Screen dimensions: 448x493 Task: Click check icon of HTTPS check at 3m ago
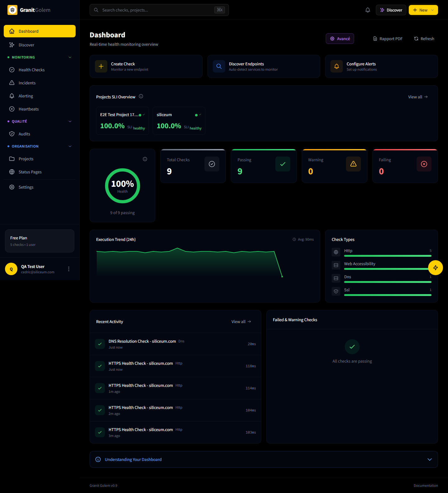[100, 432]
